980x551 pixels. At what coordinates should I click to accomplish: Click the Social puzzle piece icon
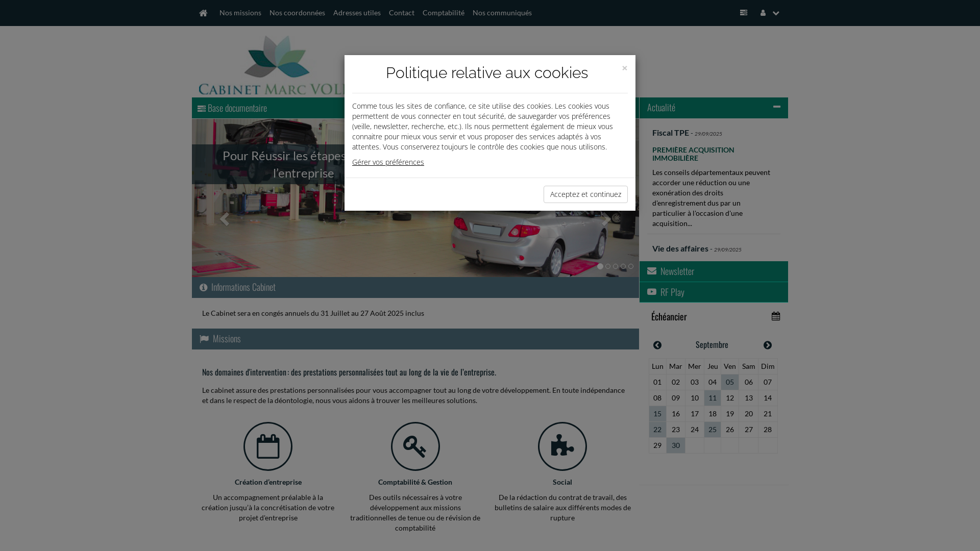point(562,446)
